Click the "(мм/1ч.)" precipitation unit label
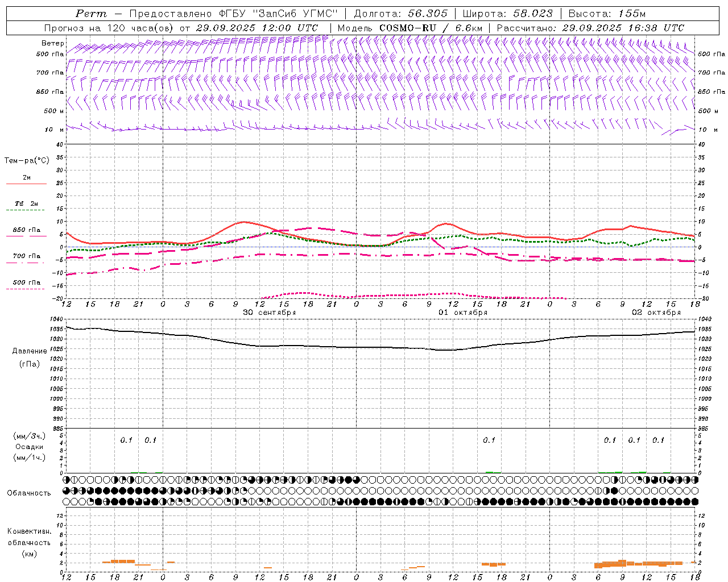 point(30,458)
